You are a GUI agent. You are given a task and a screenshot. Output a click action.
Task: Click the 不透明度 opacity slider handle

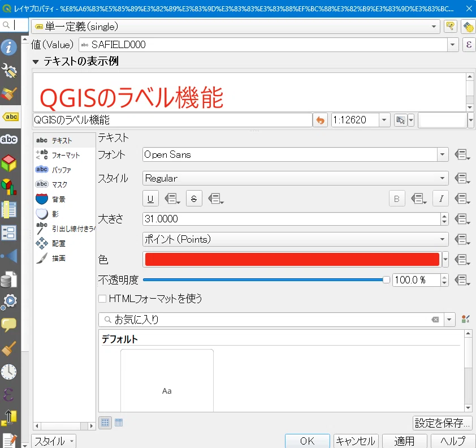(x=386, y=280)
